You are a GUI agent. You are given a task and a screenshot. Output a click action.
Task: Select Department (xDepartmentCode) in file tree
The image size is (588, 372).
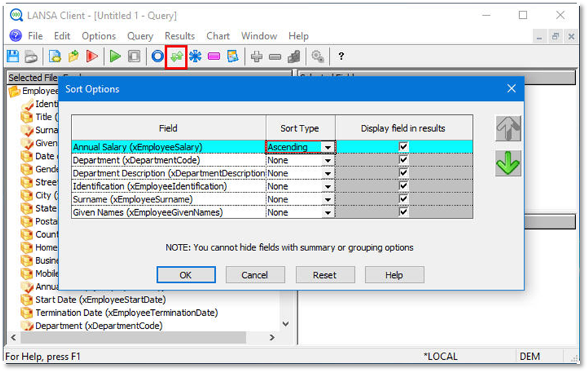99,326
